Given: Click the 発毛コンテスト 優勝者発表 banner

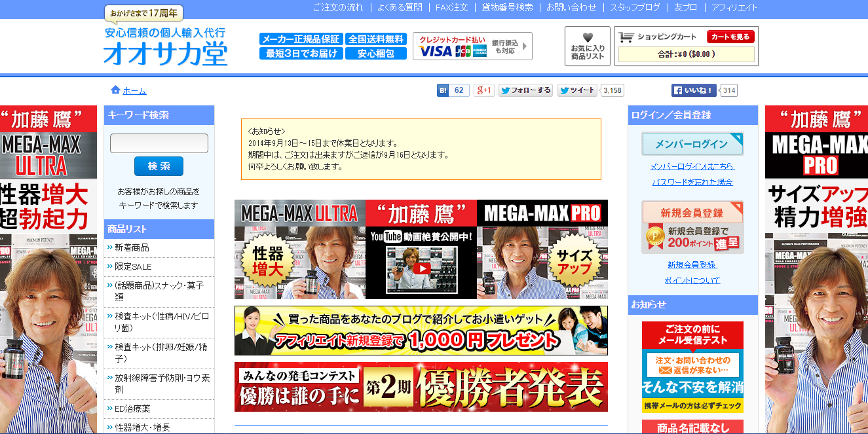Looking at the screenshot, I should pos(421,387).
